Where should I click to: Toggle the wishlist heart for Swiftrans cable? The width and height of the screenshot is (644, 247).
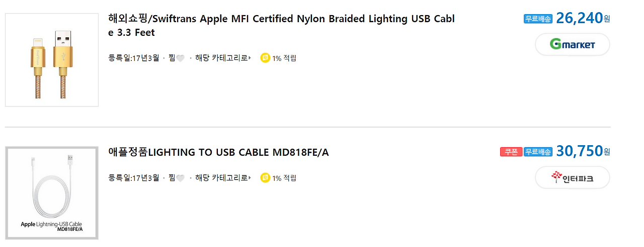tap(180, 58)
